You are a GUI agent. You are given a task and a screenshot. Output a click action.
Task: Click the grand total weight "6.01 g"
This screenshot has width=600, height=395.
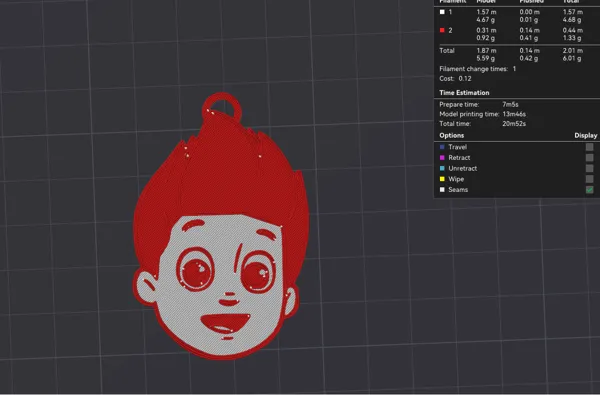(572, 58)
